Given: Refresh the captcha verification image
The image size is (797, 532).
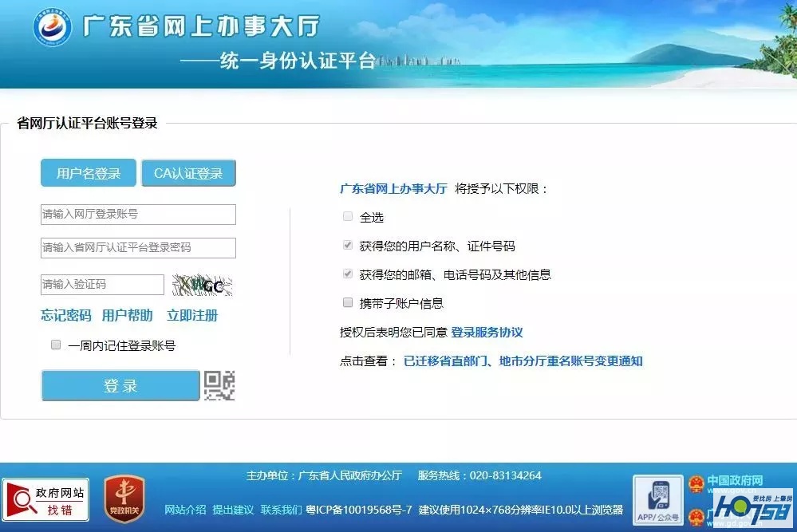Looking at the screenshot, I should 203,285.
